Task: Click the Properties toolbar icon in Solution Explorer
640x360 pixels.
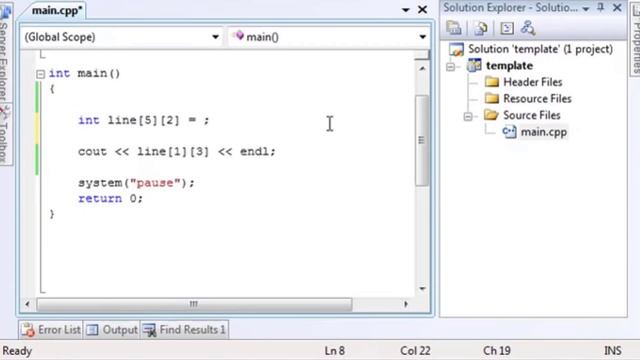Action: coord(453,28)
